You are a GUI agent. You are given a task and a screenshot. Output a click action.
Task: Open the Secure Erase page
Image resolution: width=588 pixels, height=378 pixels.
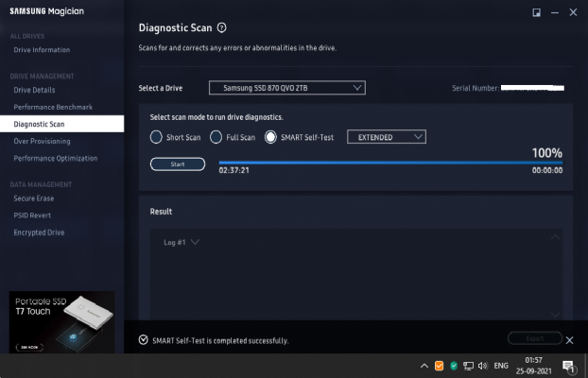pyautogui.click(x=34, y=198)
